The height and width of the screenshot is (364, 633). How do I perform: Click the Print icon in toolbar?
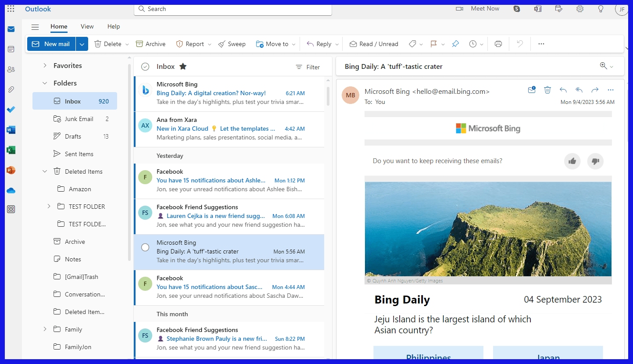pos(498,44)
